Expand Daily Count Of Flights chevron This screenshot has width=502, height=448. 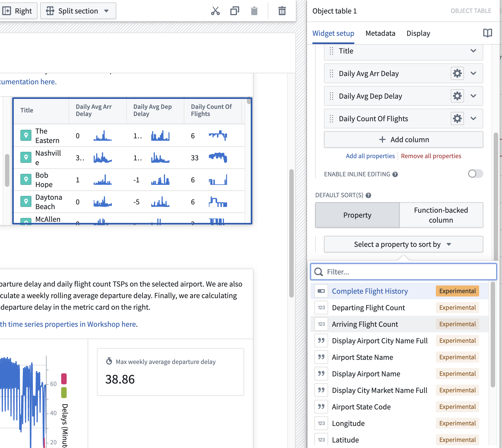(473, 118)
